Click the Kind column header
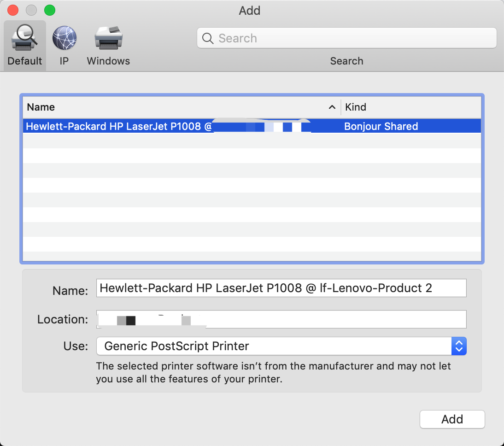This screenshot has height=446, width=504. point(411,107)
